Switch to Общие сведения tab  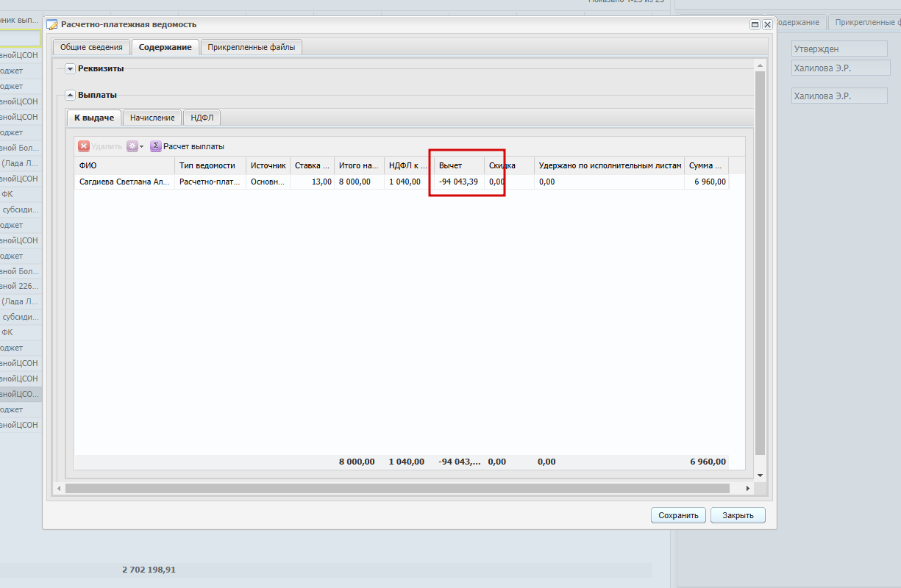[x=91, y=47]
